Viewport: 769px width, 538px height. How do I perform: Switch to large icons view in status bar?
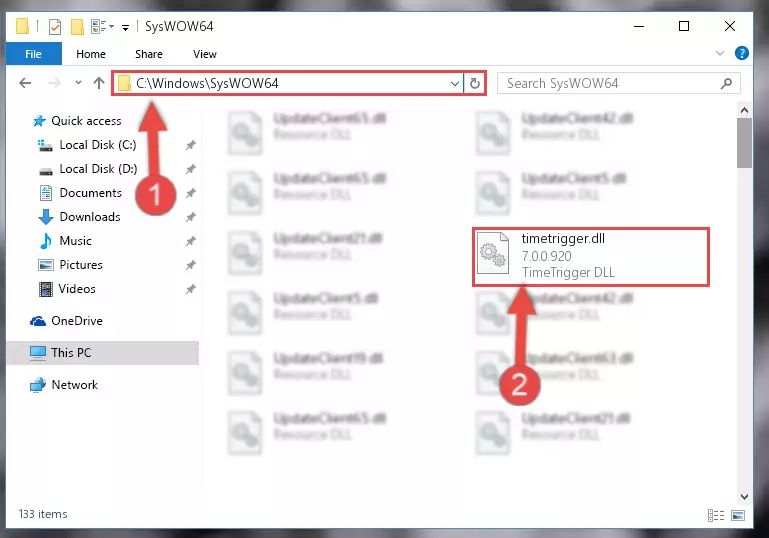(738, 515)
